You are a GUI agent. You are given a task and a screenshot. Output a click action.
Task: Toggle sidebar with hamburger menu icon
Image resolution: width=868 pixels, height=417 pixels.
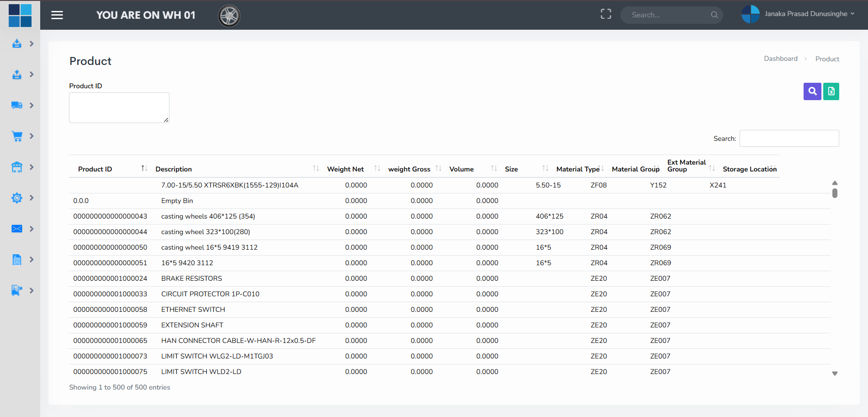pyautogui.click(x=57, y=15)
